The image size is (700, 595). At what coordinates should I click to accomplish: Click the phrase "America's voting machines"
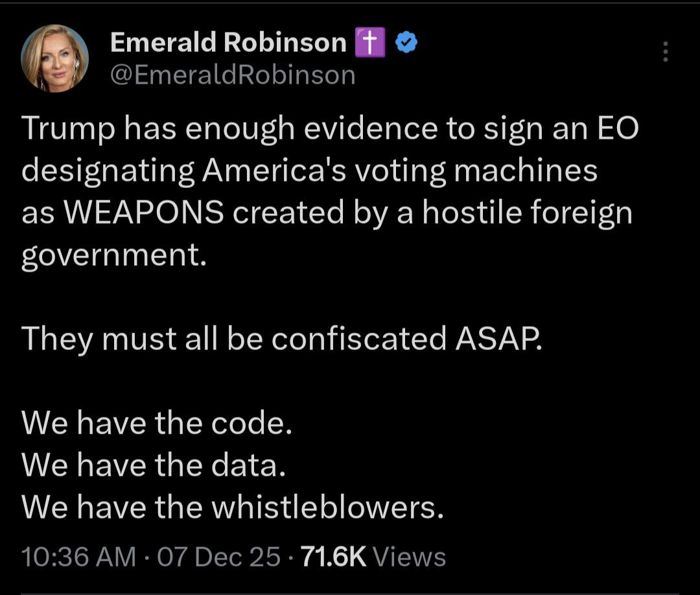click(400, 171)
